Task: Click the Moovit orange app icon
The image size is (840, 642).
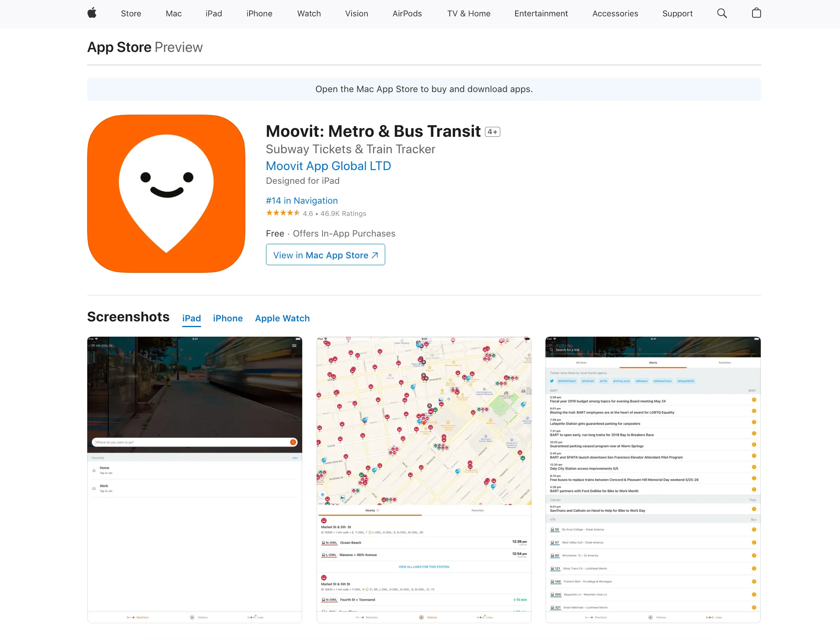Action: click(166, 194)
